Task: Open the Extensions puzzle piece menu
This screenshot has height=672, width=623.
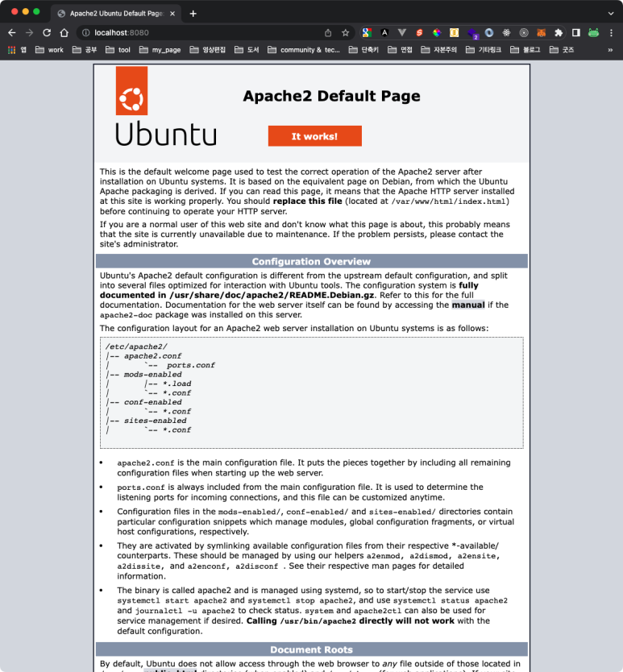Action: [x=559, y=32]
